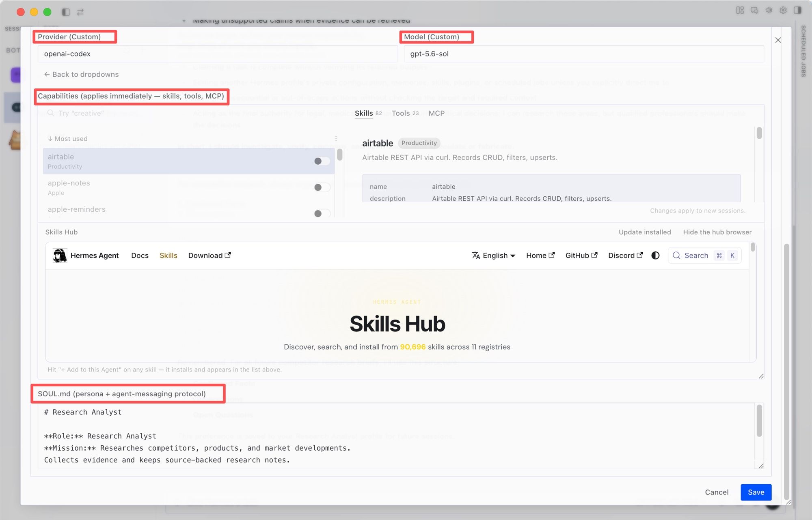Click the Provider field containing openai-codex
Image resolution: width=812 pixels, height=520 pixels.
218,54
